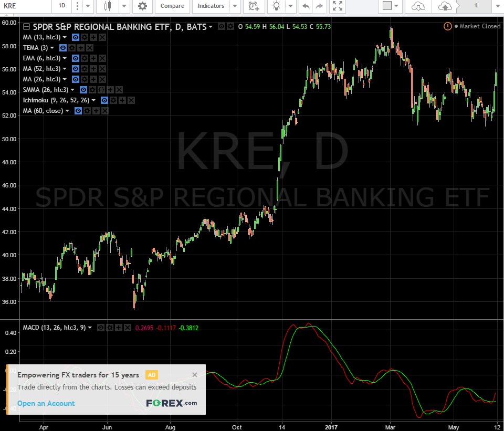Open the layout selection dropdown arrow
Image resolution: width=504 pixels, height=431 pixels.
coord(396,6)
